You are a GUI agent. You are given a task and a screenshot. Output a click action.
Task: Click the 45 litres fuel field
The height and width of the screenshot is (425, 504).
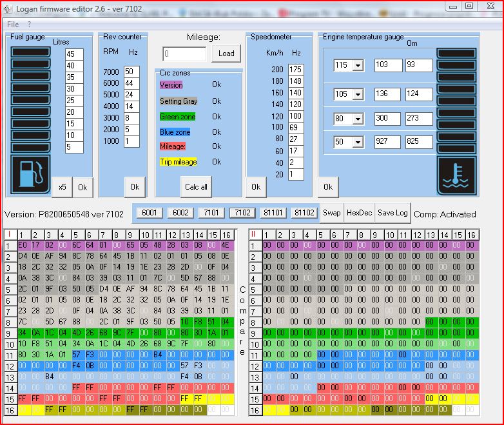tap(74, 54)
